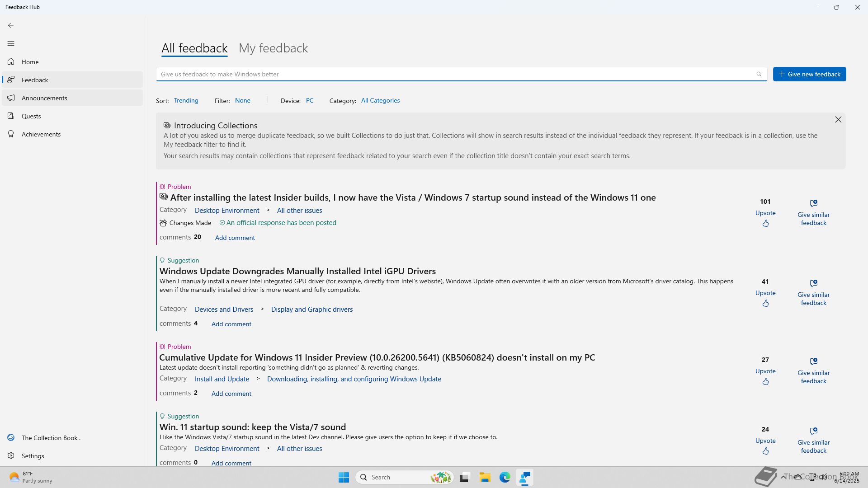Click Add comment under the Intel iGPU suggestion
868x488 pixels.
(231, 324)
